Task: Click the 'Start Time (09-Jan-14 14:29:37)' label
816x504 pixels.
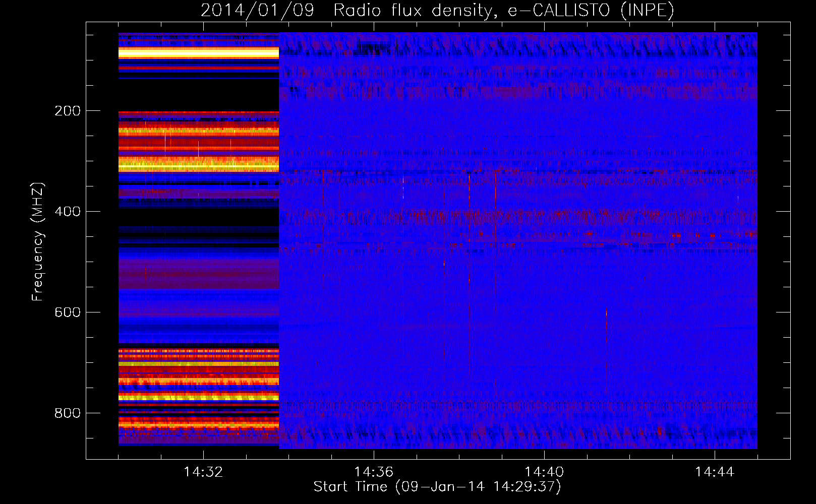Action: pos(437,487)
